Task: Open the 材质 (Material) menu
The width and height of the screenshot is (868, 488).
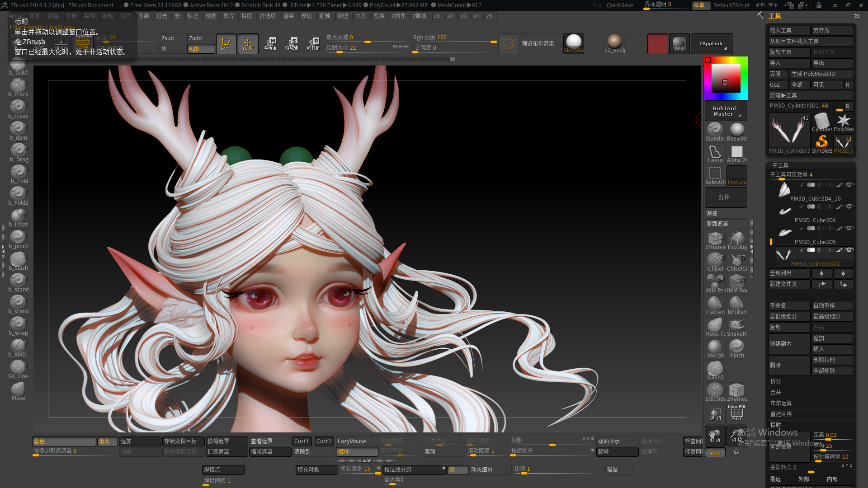Action: coord(211,16)
